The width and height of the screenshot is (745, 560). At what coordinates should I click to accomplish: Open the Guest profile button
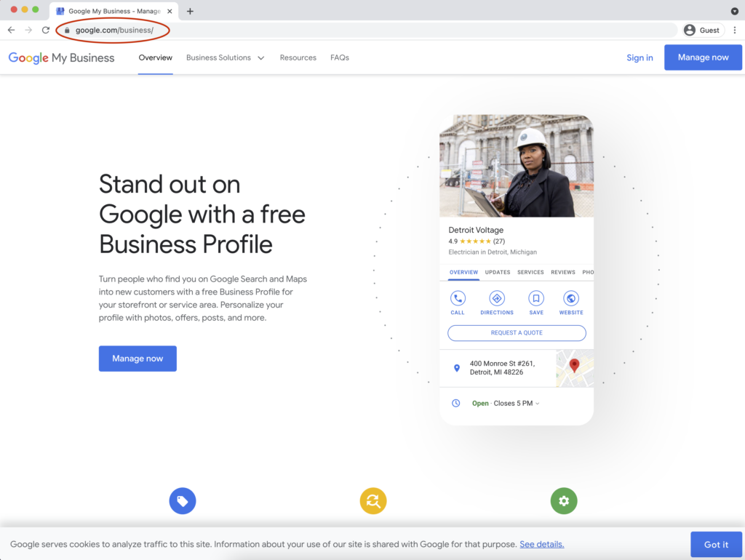(x=703, y=30)
